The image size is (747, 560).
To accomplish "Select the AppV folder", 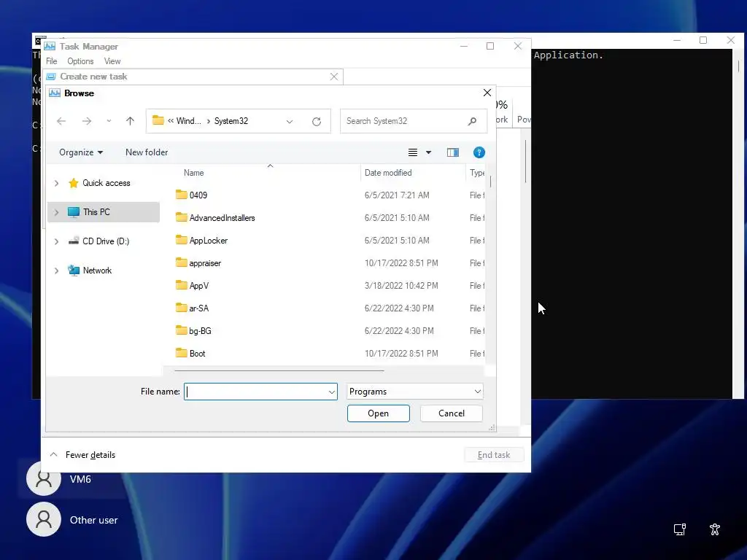I will pyautogui.click(x=198, y=286).
